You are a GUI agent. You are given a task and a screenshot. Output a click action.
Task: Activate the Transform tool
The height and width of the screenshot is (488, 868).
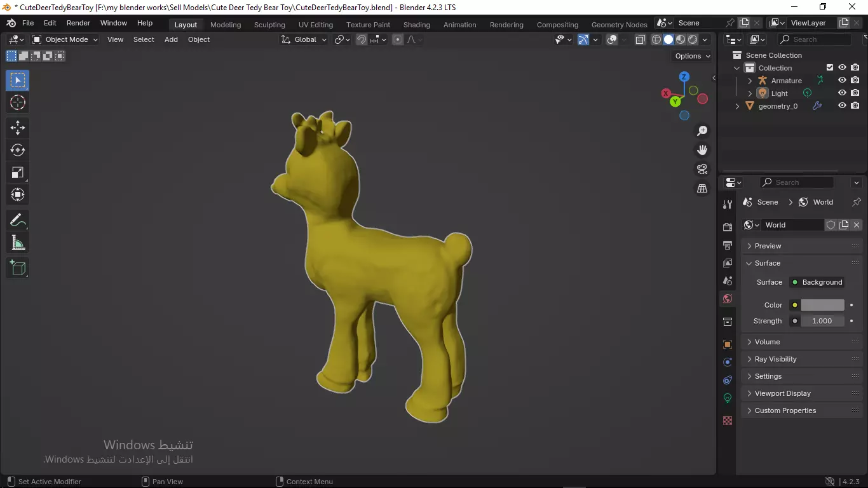(18, 194)
